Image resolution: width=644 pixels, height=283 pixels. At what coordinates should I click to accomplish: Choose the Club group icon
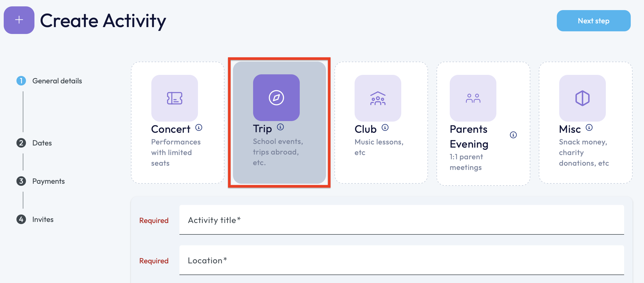(x=378, y=98)
